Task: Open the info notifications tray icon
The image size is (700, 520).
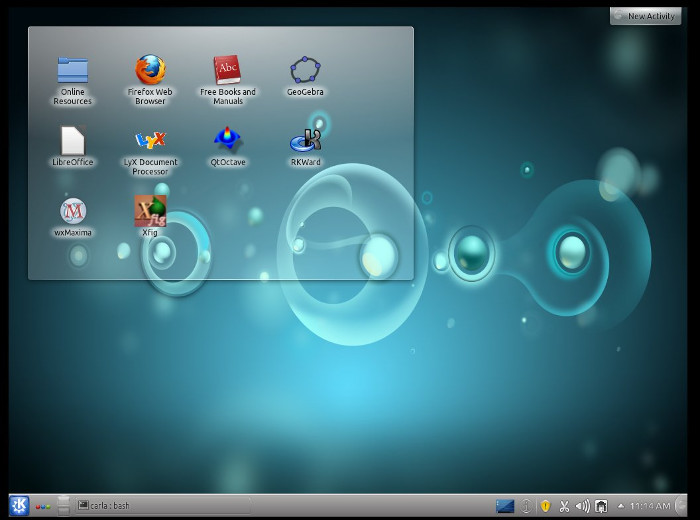Action: pos(526,506)
